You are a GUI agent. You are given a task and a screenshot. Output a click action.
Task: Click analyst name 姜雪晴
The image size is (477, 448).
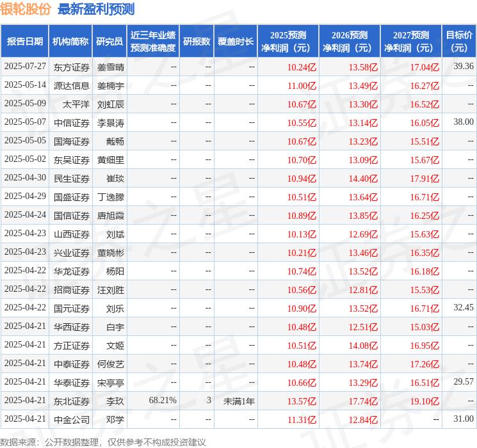tap(111, 67)
